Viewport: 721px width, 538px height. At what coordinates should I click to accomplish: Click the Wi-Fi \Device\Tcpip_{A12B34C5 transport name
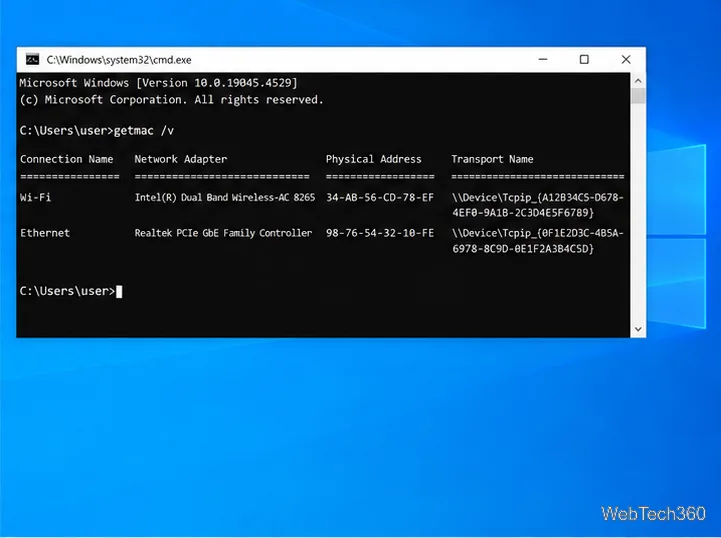(538, 205)
